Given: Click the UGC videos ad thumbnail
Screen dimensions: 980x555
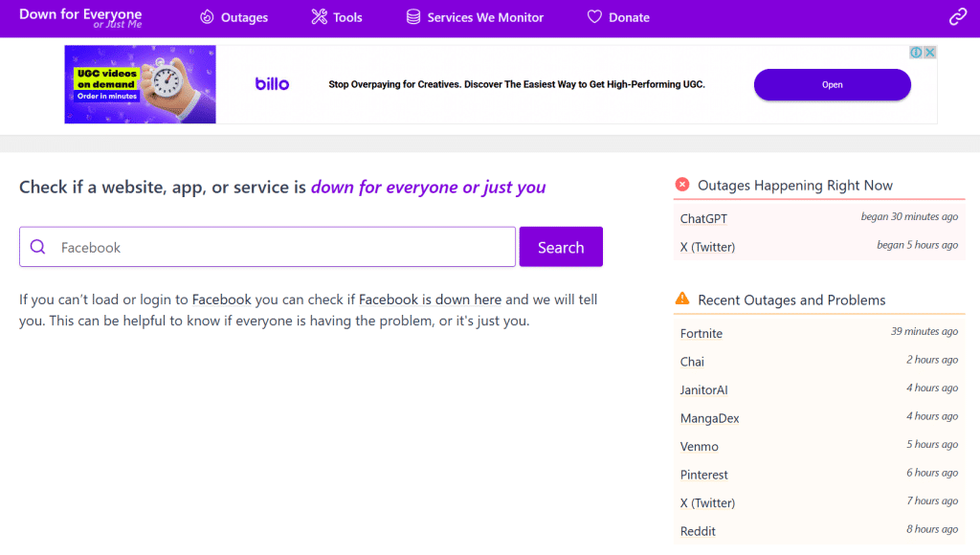Looking at the screenshot, I should (x=140, y=84).
